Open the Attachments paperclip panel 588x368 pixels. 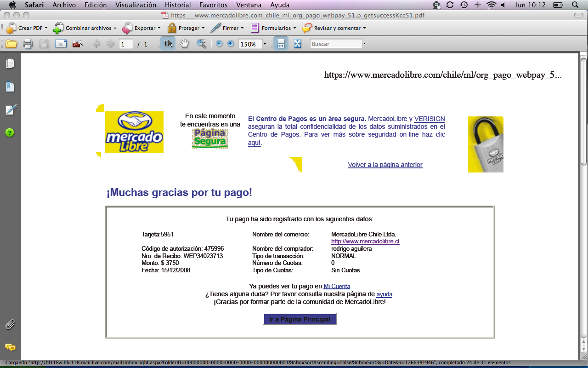coord(10,324)
